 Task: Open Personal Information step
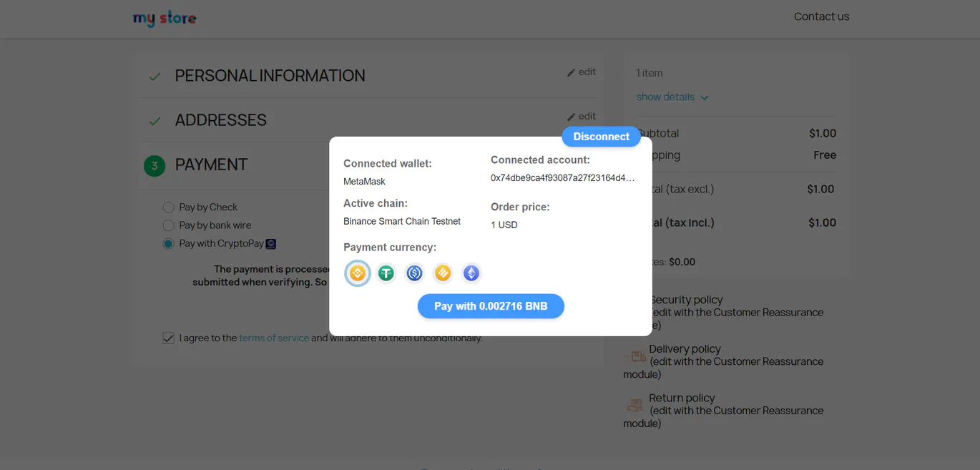(x=270, y=76)
